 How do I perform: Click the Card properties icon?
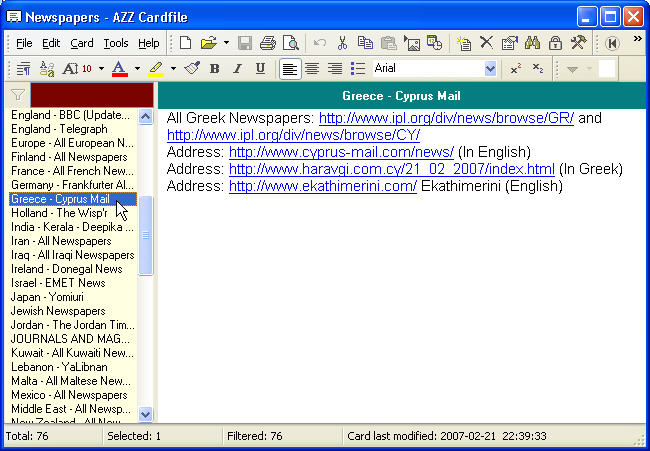coord(509,43)
